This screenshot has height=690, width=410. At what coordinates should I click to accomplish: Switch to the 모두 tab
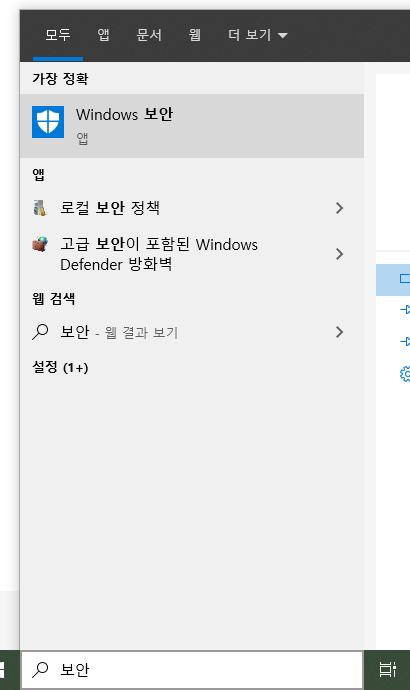58,35
